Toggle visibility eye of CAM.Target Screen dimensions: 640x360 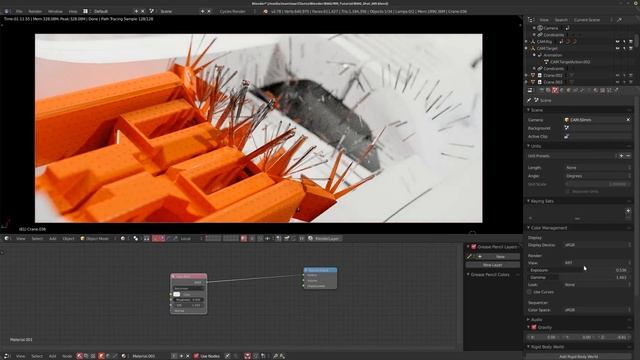click(x=618, y=48)
